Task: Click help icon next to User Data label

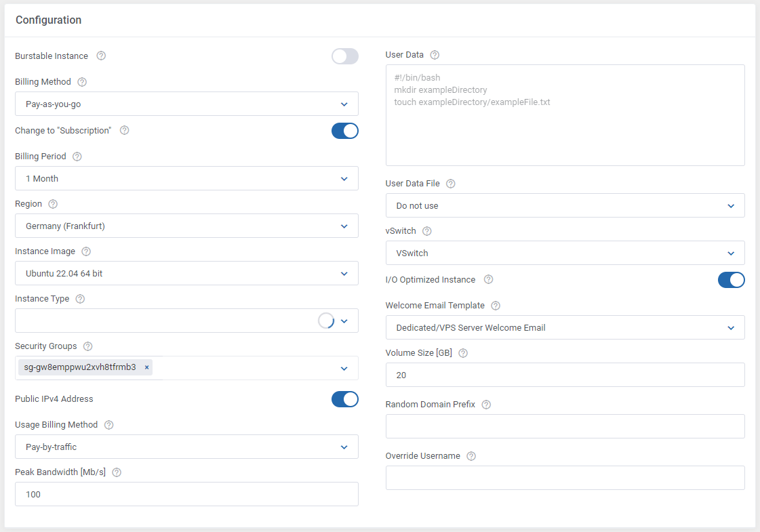Action: tap(435, 55)
